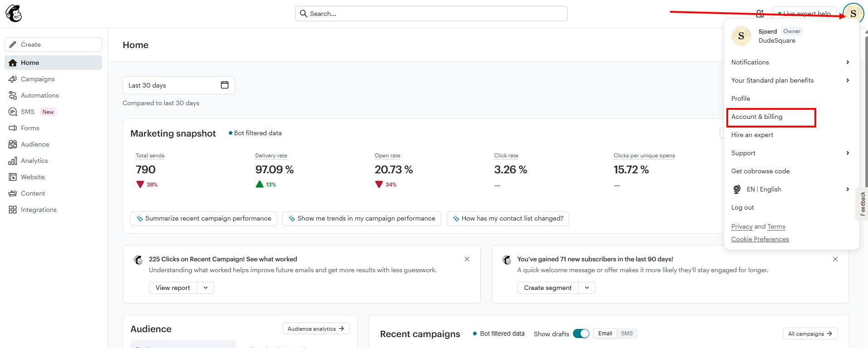Click the Audience people icon
The width and height of the screenshot is (868, 348).
pos(13,144)
